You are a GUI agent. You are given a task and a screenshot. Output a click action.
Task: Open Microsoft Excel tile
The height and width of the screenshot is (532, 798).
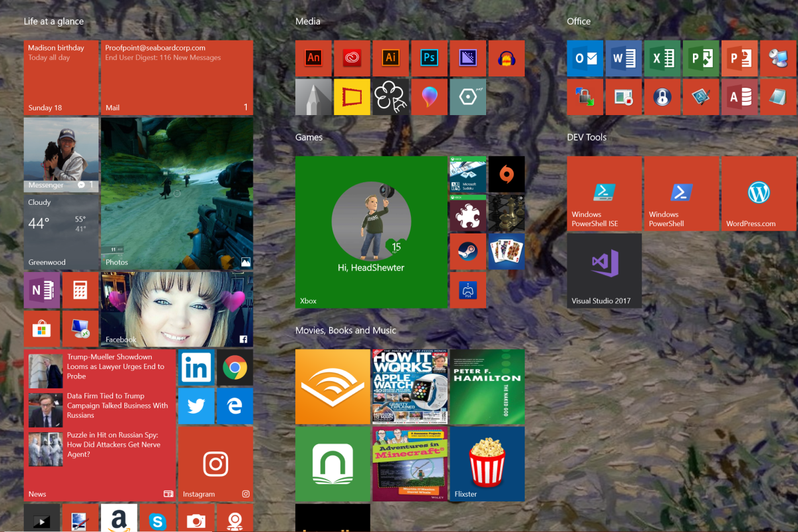tap(662, 59)
